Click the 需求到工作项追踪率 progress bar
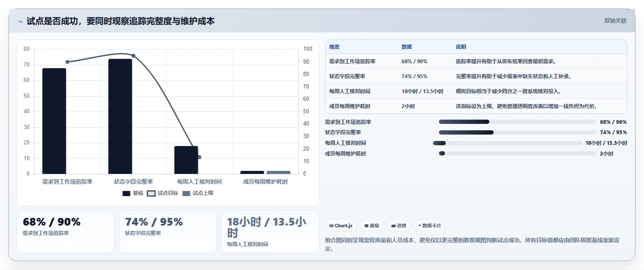This screenshot has height=270, width=644. tap(518, 122)
